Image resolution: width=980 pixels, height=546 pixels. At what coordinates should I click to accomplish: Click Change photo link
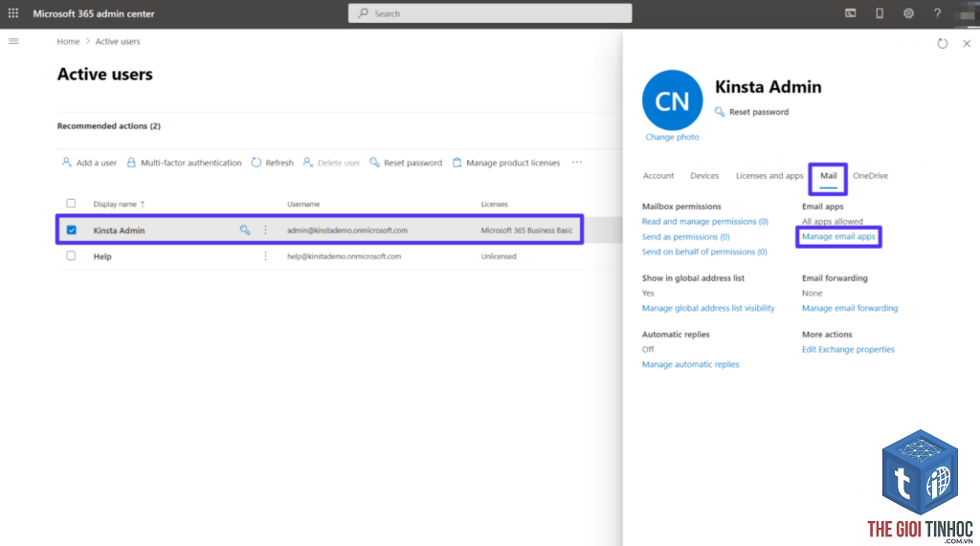coord(672,137)
